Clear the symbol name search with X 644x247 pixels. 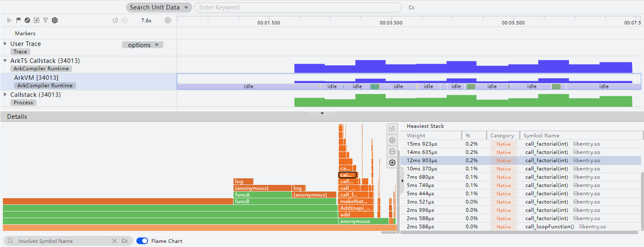tap(114, 241)
